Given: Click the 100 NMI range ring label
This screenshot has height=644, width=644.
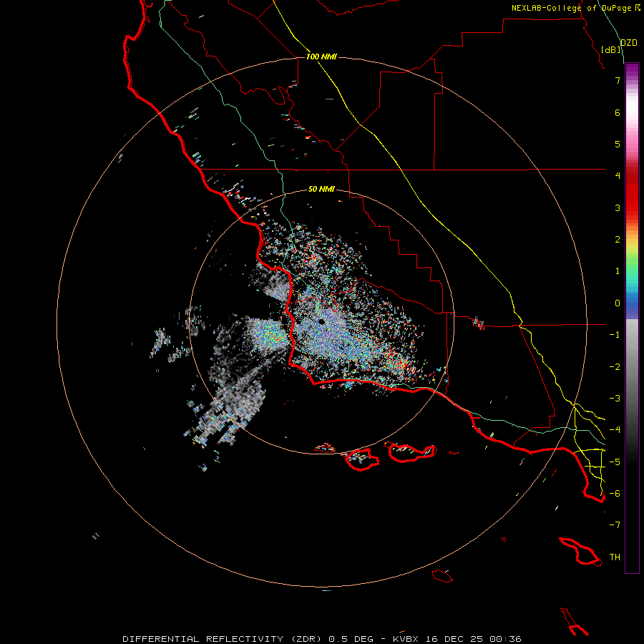Looking at the screenshot, I should 321,57.
